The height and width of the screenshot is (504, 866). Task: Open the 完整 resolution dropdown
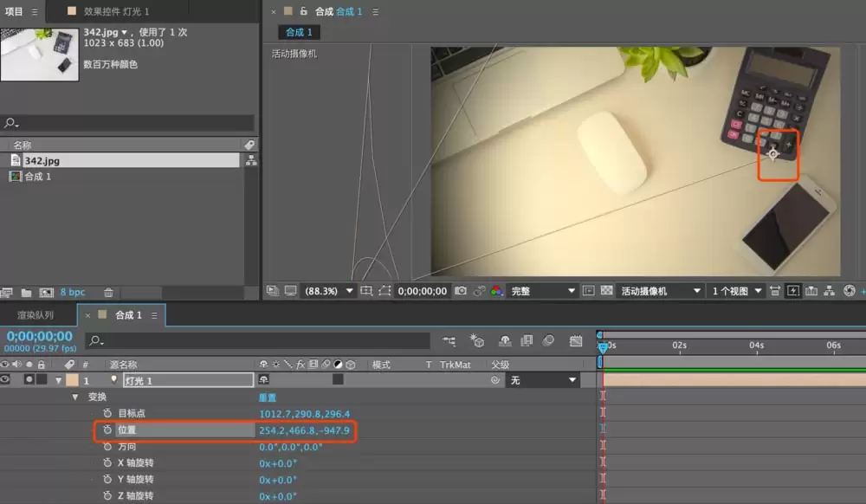tap(542, 291)
